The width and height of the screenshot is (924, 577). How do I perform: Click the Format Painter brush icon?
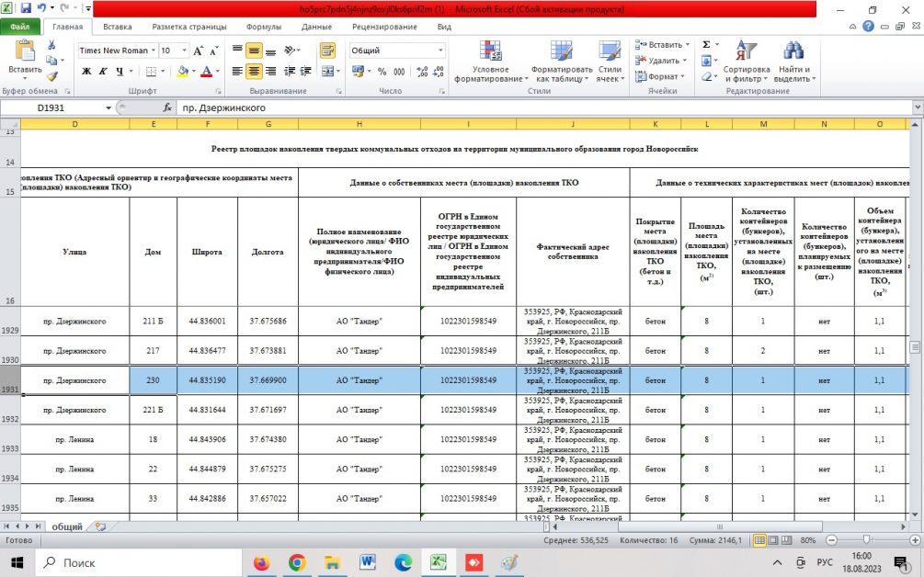[x=52, y=77]
